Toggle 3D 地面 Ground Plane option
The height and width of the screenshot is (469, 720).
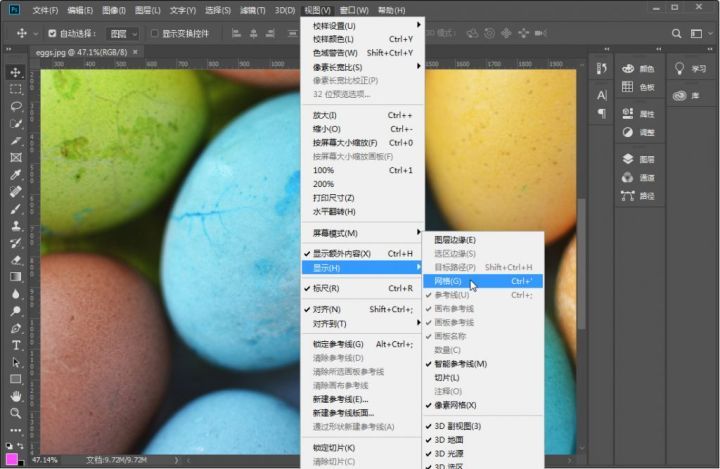(483, 440)
